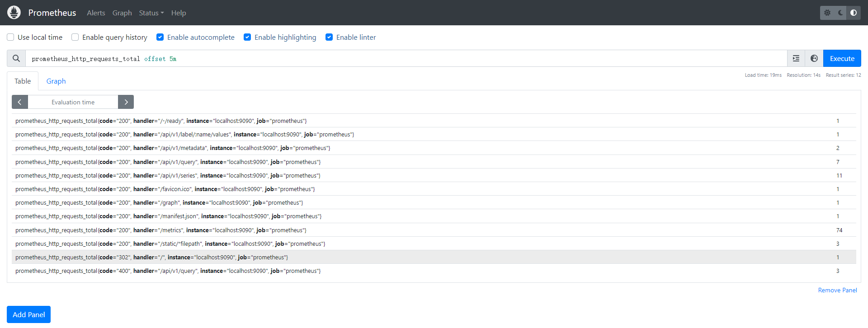Go to previous evaluation time
This screenshot has width=868, height=328.
[x=20, y=102]
